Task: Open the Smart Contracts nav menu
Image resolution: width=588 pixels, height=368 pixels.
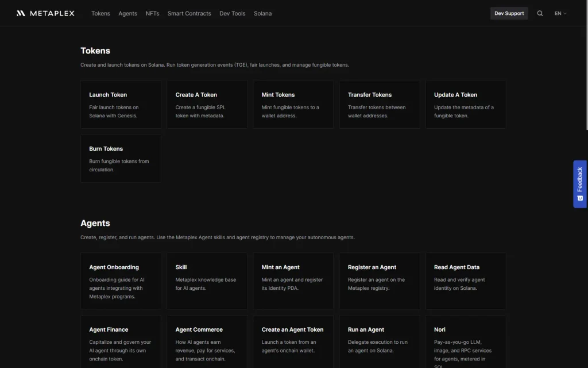Action: (189, 13)
